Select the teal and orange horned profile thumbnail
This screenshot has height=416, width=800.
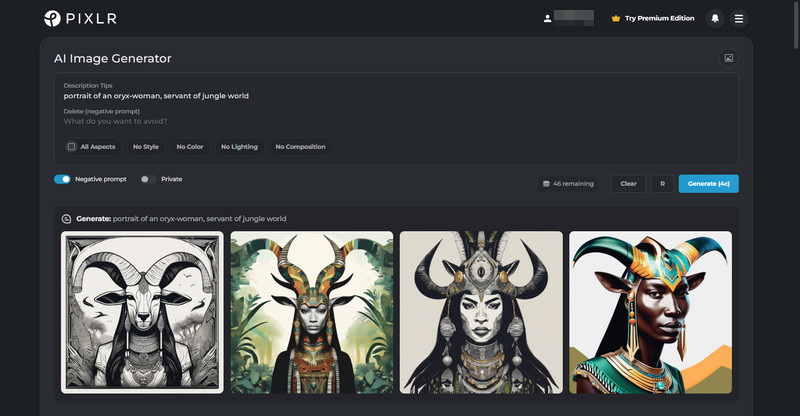click(651, 312)
